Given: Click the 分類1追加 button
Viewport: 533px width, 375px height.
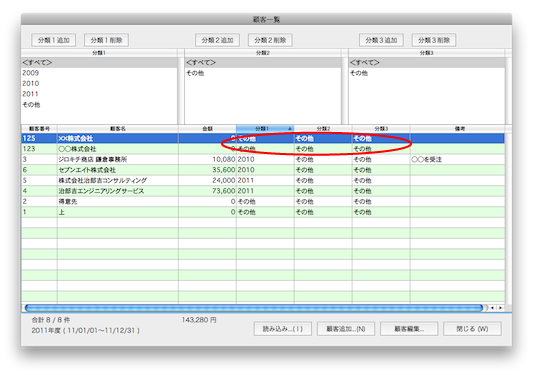Looking at the screenshot, I should pos(53,40).
